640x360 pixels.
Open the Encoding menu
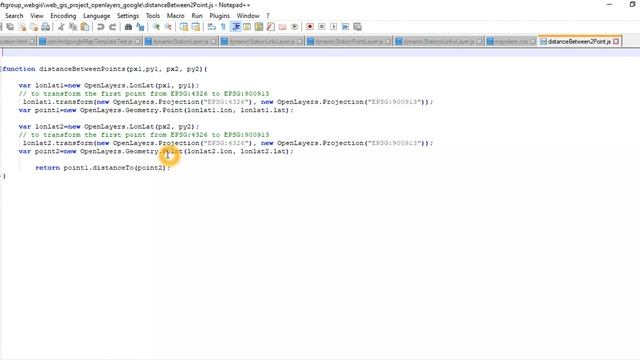click(x=63, y=16)
